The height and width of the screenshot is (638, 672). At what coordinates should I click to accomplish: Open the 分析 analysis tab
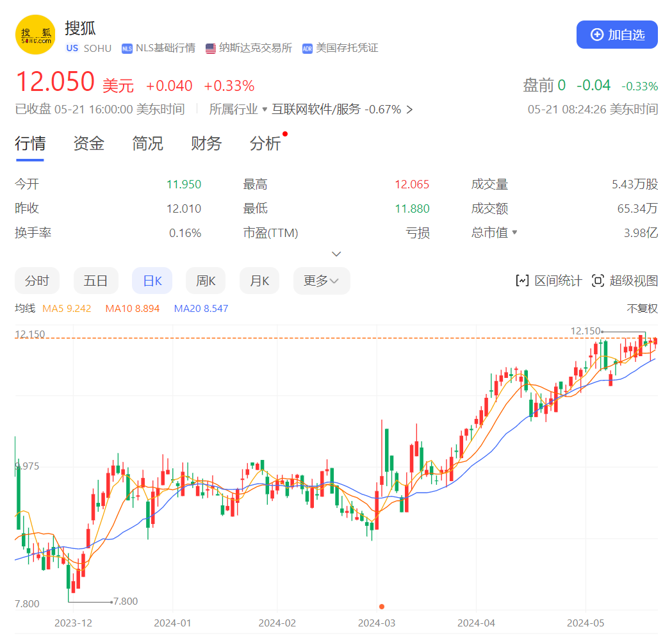[265, 143]
